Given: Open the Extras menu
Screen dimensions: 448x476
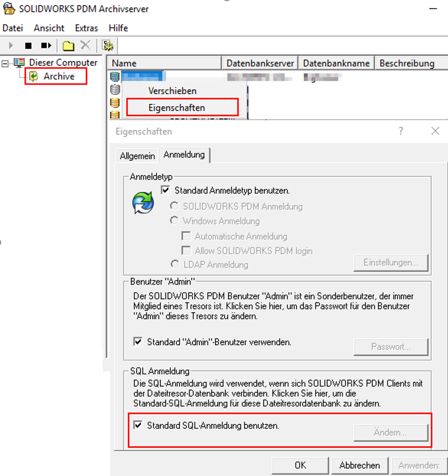Looking at the screenshot, I should pyautogui.click(x=86, y=28).
